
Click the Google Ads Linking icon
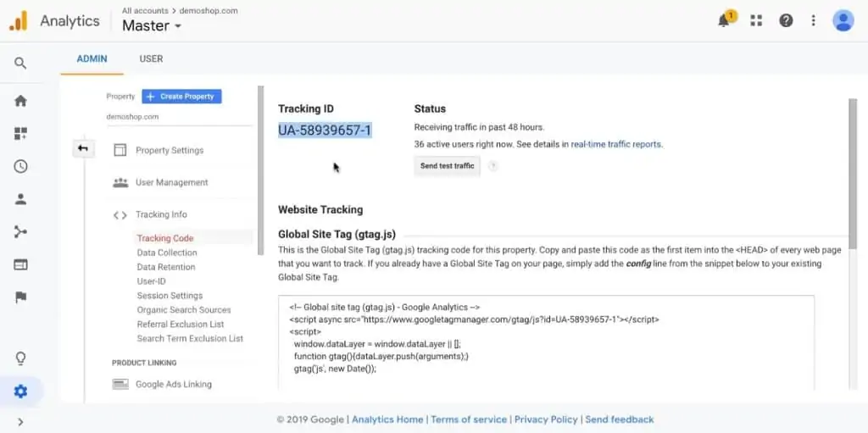pos(120,384)
